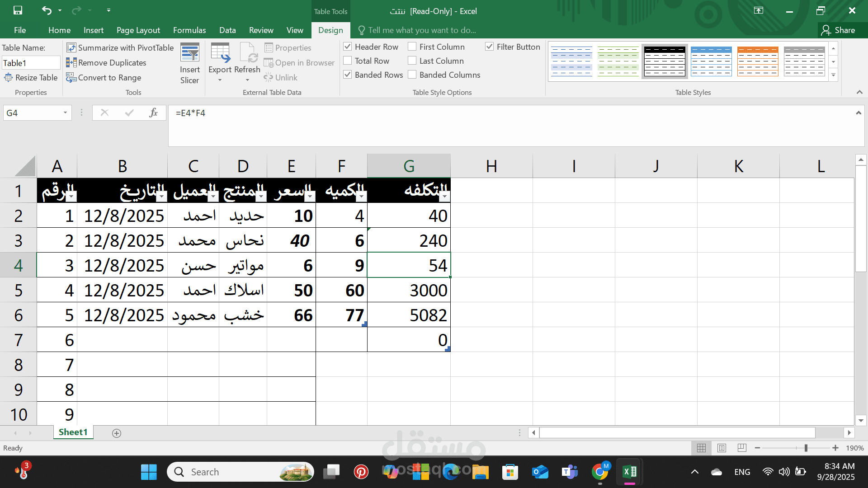Uncheck the Banded Rows option
The height and width of the screenshot is (488, 868).
pyautogui.click(x=348, y=75)
